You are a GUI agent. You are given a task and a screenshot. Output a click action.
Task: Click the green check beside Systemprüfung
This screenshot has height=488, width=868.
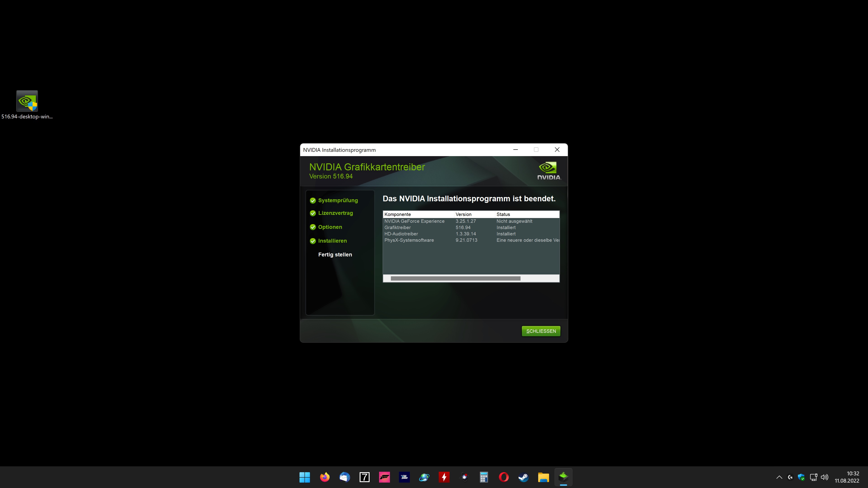coord(313,201)
